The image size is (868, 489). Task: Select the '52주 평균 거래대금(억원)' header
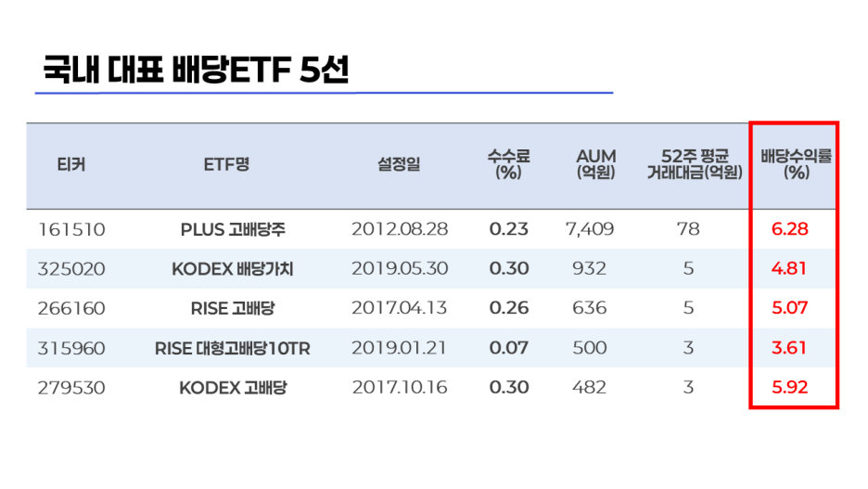pos(695,164)
